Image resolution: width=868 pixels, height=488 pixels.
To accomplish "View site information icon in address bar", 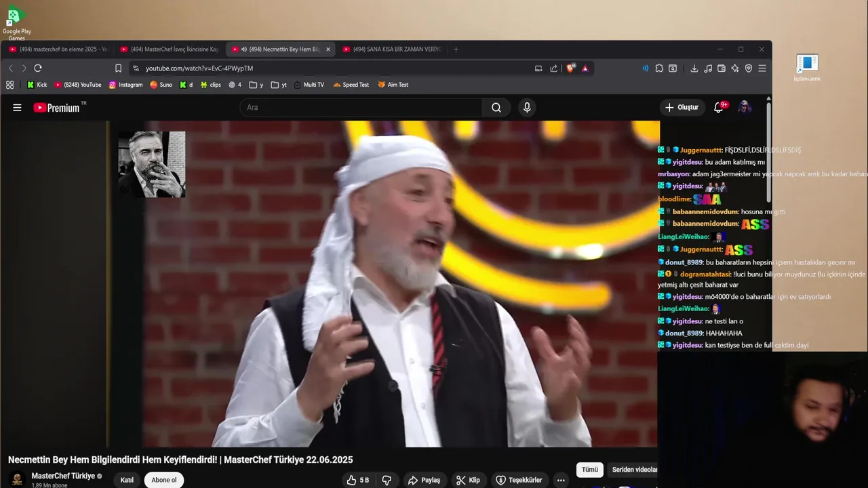I will click(136, 68).
